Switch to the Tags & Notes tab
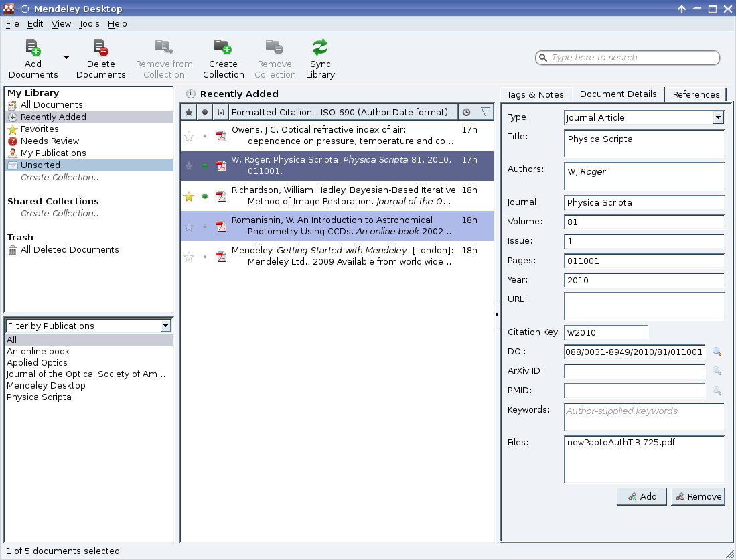The image size is (736, 560). click(x=535, y=95)
